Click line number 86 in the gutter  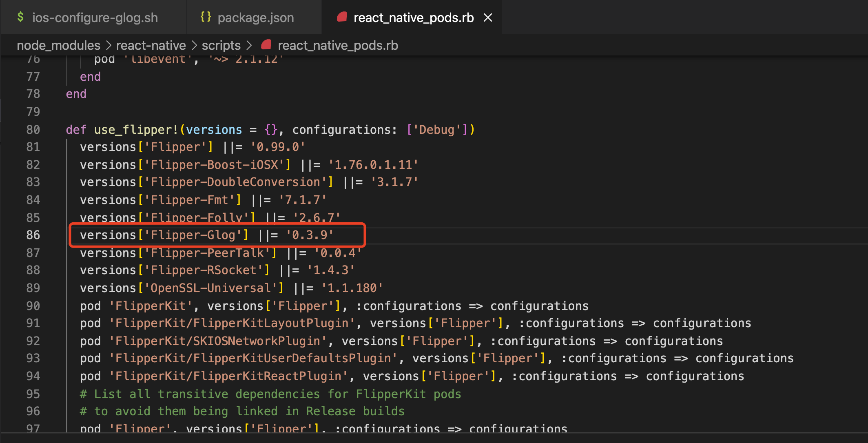[33, 235]
